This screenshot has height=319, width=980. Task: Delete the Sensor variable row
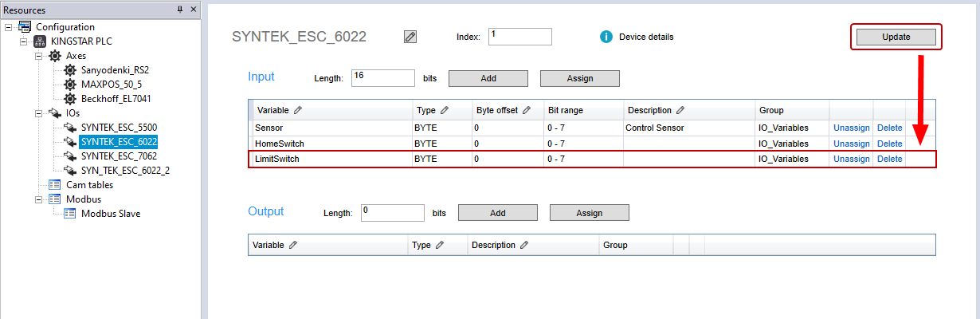889,128
